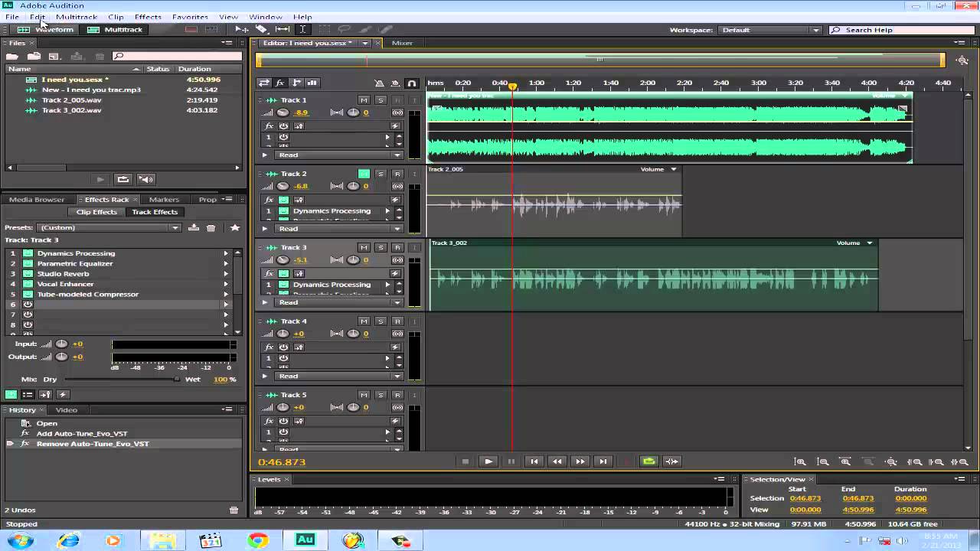The image size is (980, 551).
Task: Open Track 3 automation Read dropdown
Action: pyautogui.click(x=340, y=302)
